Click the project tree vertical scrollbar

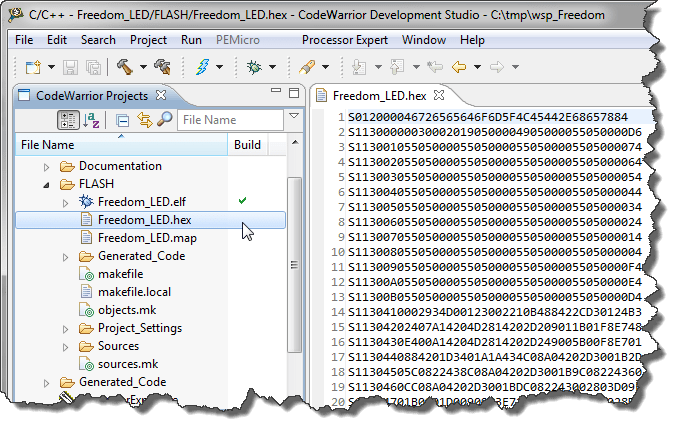295,264
